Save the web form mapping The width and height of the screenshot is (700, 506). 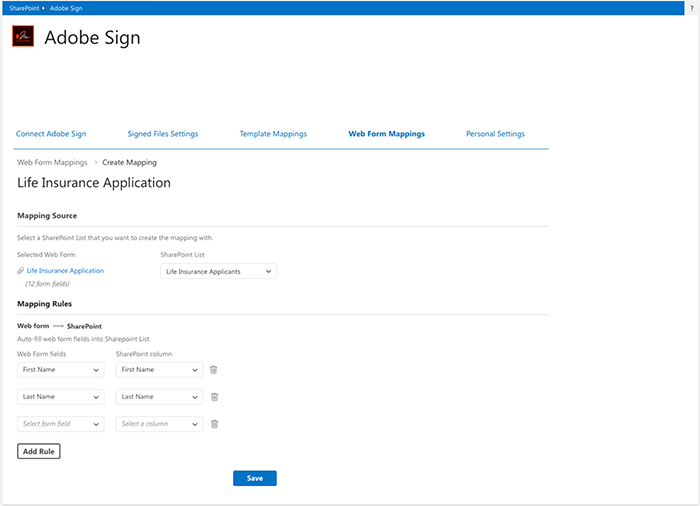point(255,478)
